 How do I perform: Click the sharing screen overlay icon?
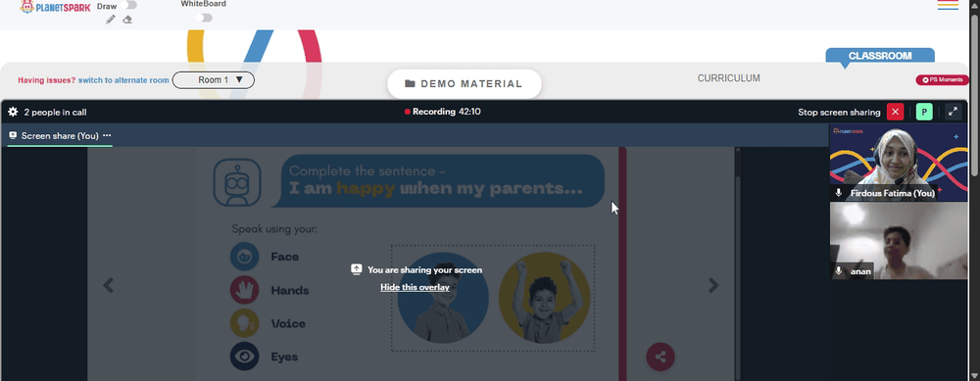[357, 269]
